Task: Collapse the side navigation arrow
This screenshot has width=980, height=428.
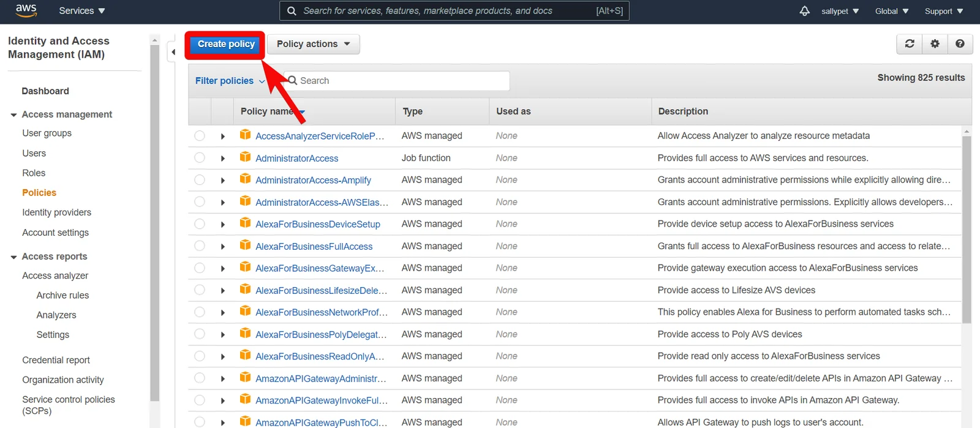Action: pos(173,52)
